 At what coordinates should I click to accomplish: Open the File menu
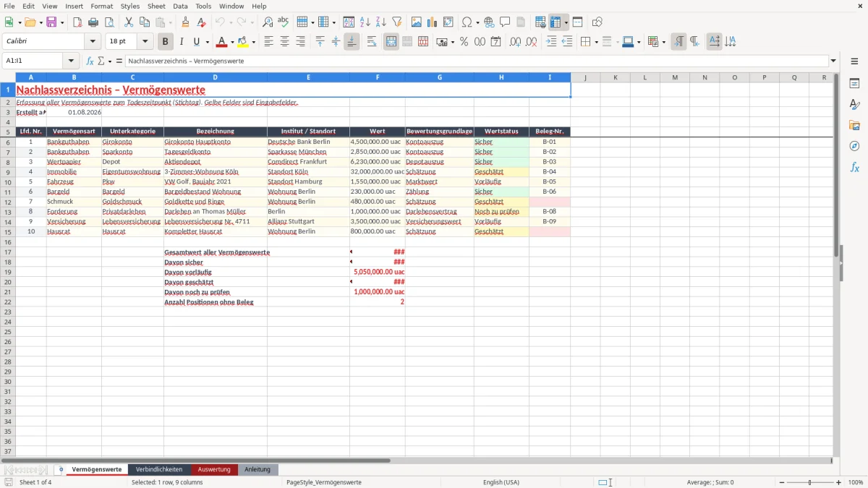(x=9, y=6)
